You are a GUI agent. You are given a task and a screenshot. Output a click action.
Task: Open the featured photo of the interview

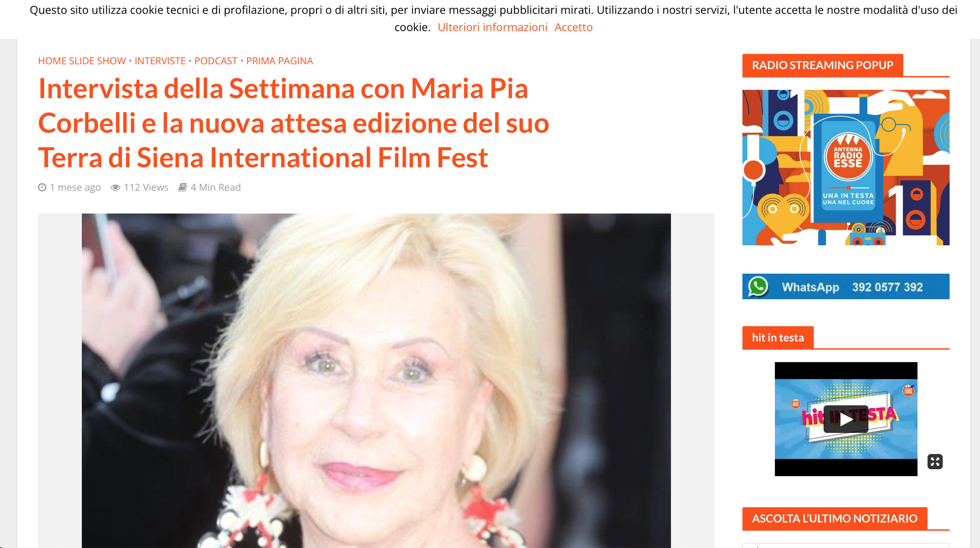(376, 380)
